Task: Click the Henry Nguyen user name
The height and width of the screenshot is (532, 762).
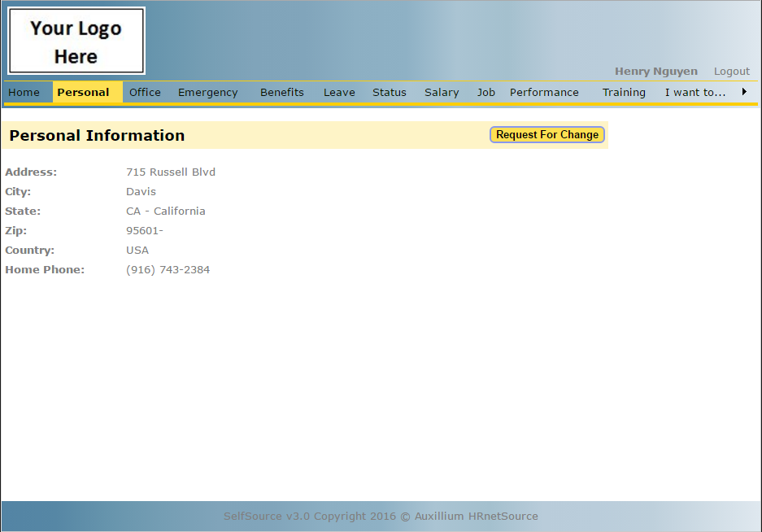Action: coord(656,72)
